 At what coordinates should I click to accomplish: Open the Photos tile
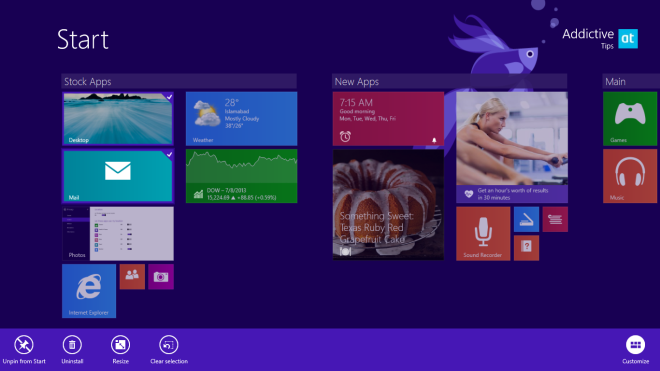click(x=118, y=233)
